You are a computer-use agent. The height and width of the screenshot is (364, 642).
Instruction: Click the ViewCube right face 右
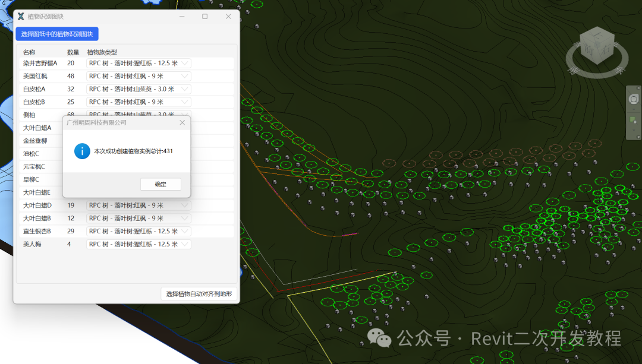point(605,49)
